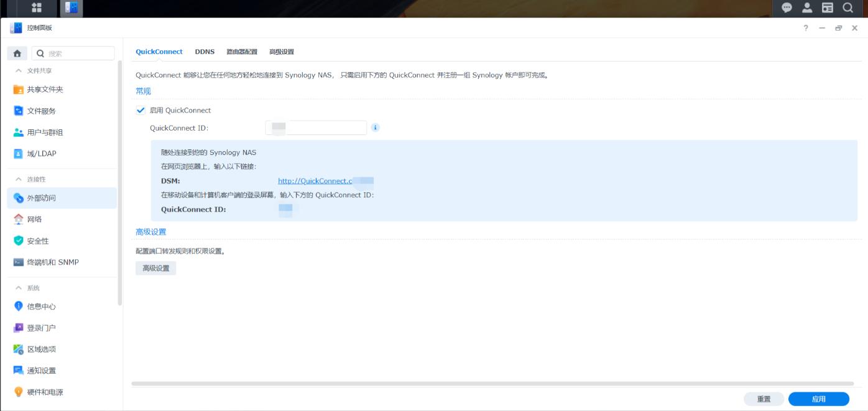This screenshot has width=868, height=411.
Task: Click the sidebar vertical scrollbar
Action: pyautogui.click(x=120, y=182)
